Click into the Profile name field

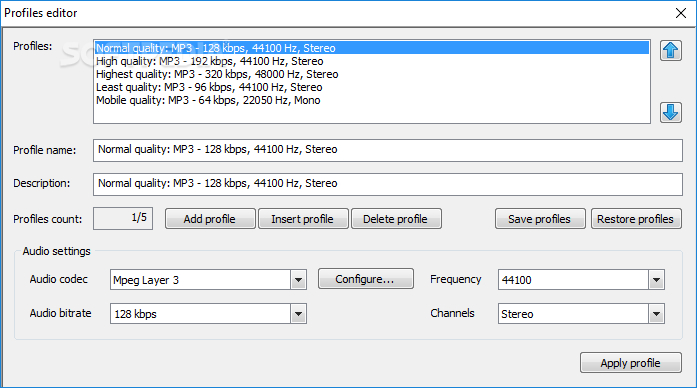point(388,150)
